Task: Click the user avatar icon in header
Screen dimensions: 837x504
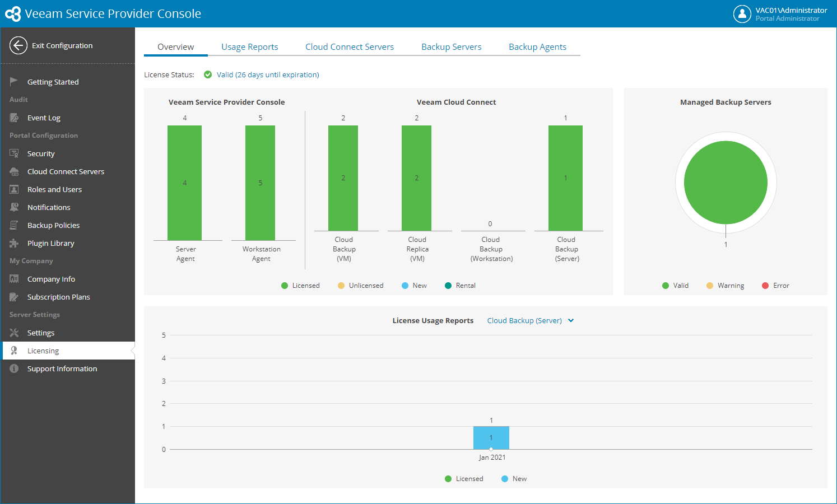Action: (742, 14)
